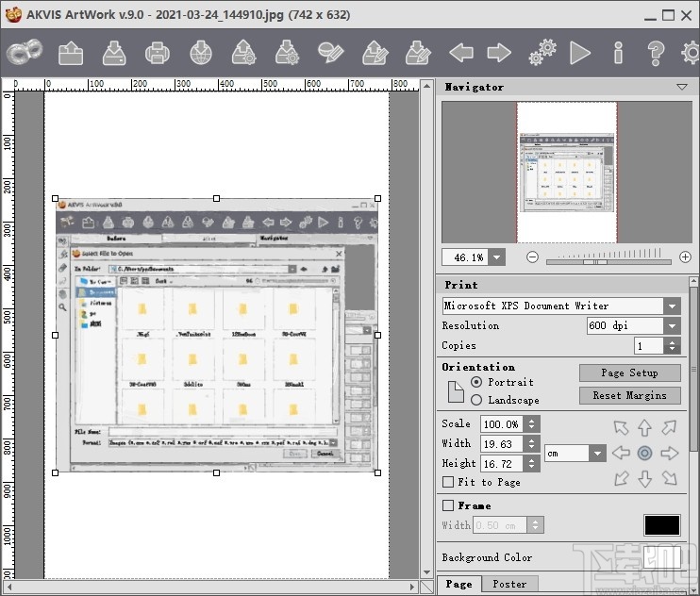Collapse the Navigator panel triangle

coord(682,87)
